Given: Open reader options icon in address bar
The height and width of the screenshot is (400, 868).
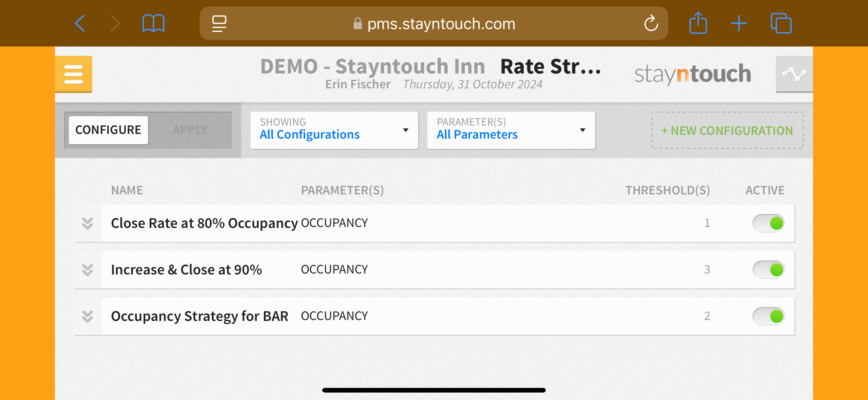Looking at the screenshot, I should click(x=219, y=23).
